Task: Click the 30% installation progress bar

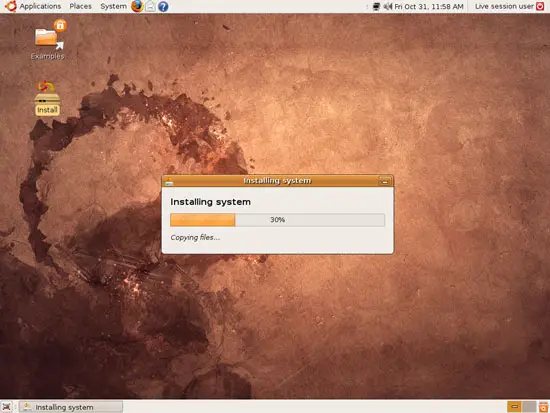Action: click(277, 220)
